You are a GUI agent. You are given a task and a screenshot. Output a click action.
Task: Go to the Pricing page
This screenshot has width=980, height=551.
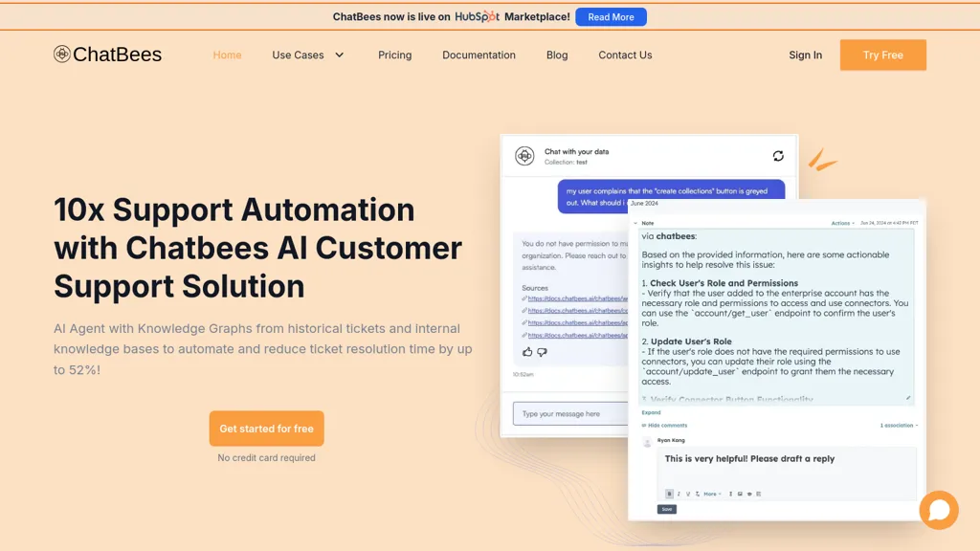(x=394, y=55)
